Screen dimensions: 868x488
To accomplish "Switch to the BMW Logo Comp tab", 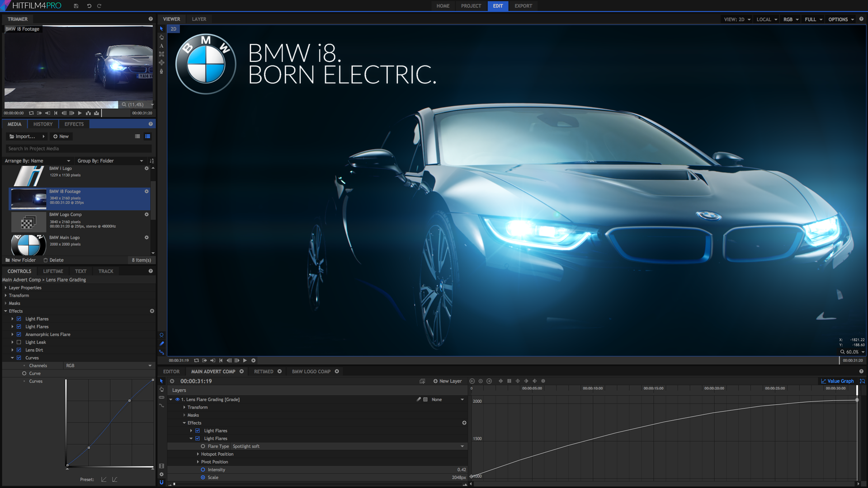I will 311,371.
